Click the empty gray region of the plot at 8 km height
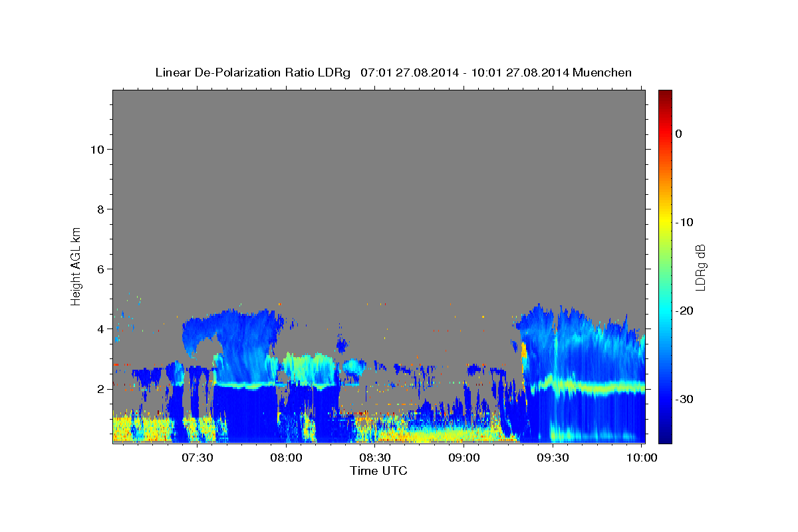This screenshot has width=798, height=532. click(x=378, y=209)
